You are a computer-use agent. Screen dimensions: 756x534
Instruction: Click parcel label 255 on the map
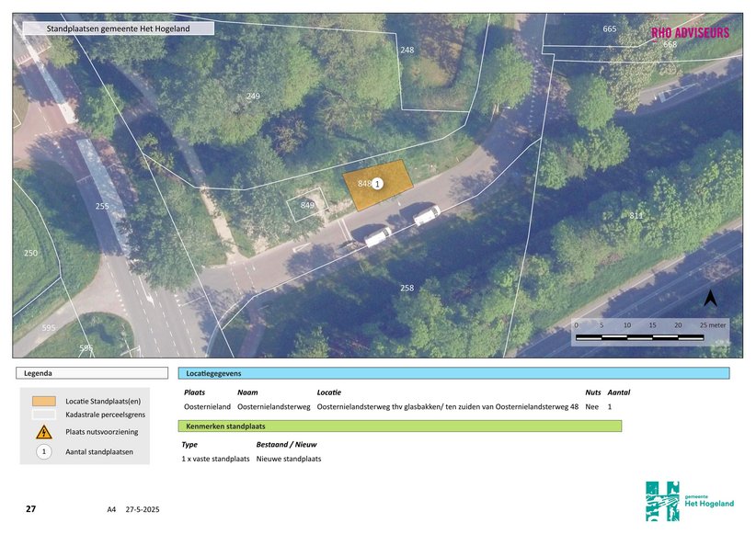(x=102, y=206)
